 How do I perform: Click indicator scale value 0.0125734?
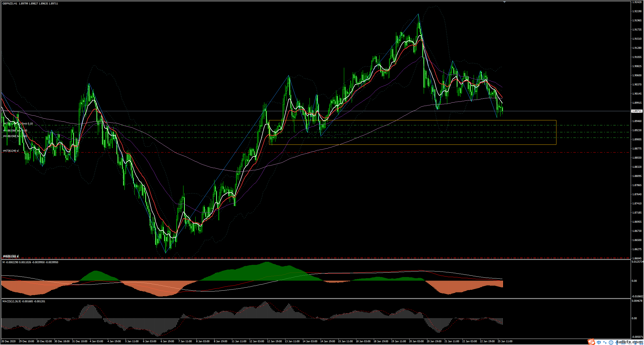point(637,262)
